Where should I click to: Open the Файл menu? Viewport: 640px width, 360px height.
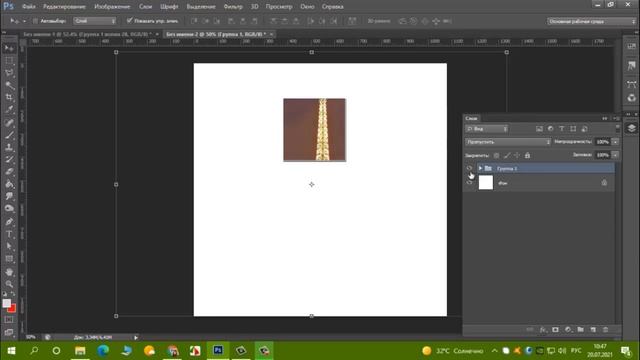pos(29,7)
